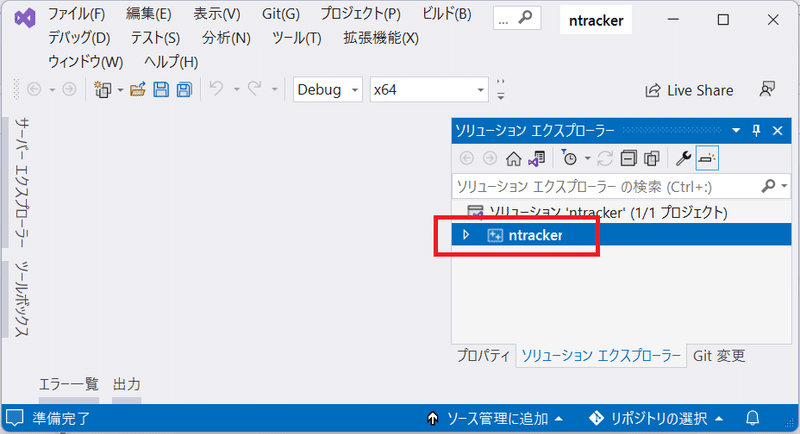Image resolution: width=800 pixels, height=434 pixels.
Task: Open the ヘルプ(H) menu
Action: click(171, 62)
